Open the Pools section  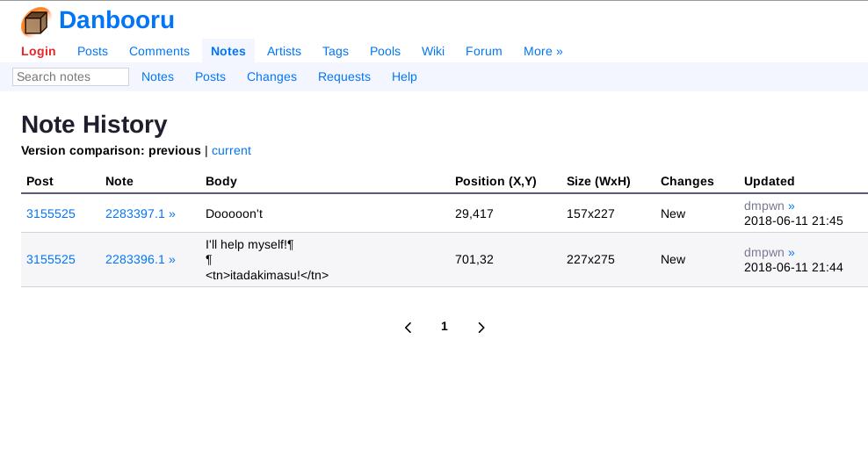[385, 52]
